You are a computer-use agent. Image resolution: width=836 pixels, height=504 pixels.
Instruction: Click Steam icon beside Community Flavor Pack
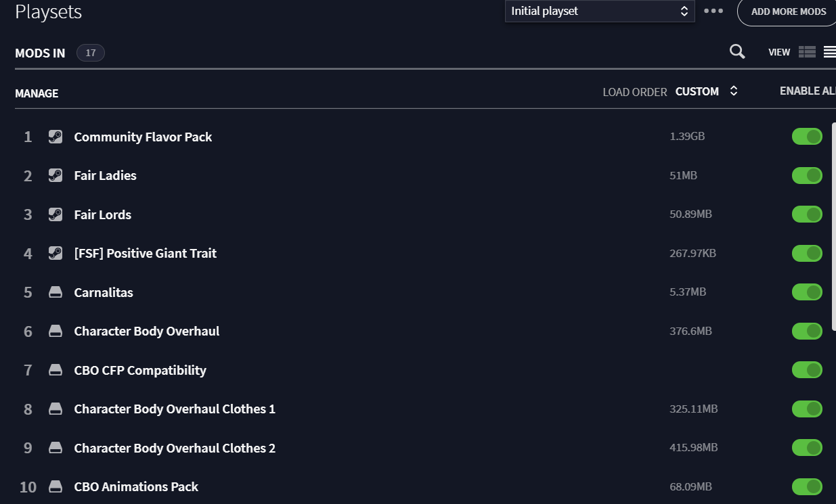pos(56,137)
